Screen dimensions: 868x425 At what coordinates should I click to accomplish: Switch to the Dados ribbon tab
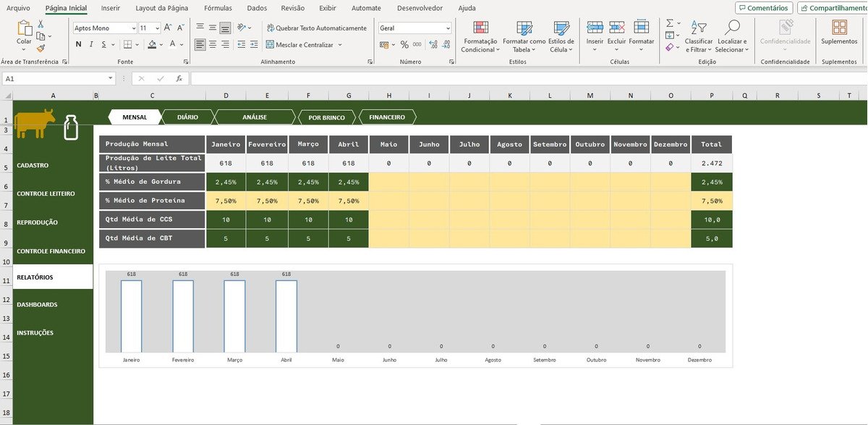[257, 8]
